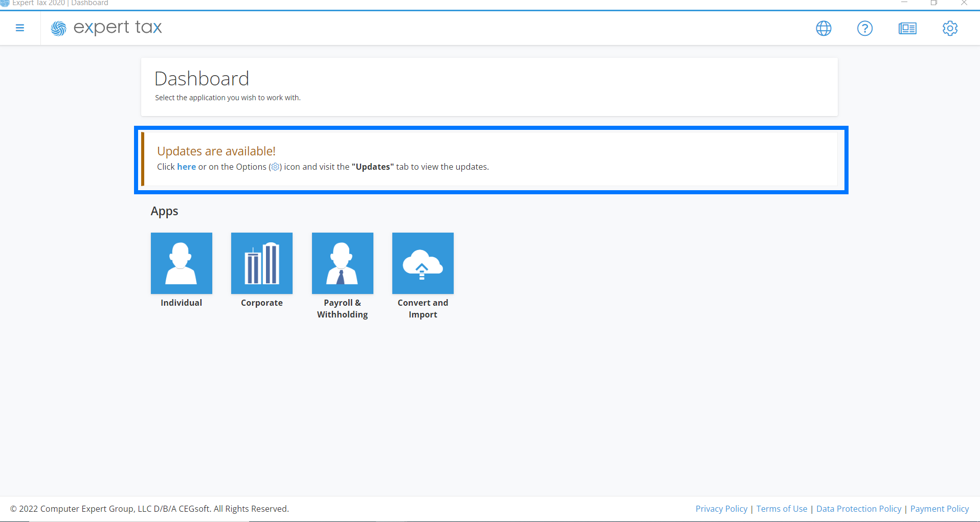Screen dimensions: 980x522
Task: Click the Convert and Import label
Action: 423,308
